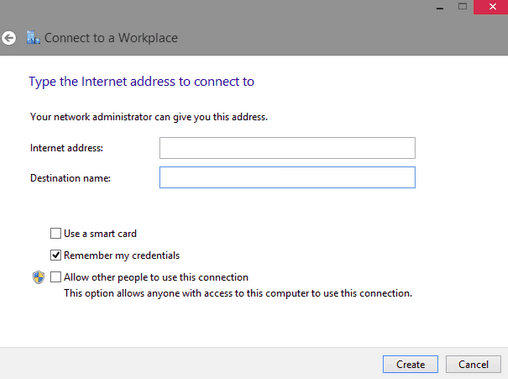Check Allow other people to use this connection
Image resolution: width=508 pixels, height=379 pixels.
[x=55, y=277]
